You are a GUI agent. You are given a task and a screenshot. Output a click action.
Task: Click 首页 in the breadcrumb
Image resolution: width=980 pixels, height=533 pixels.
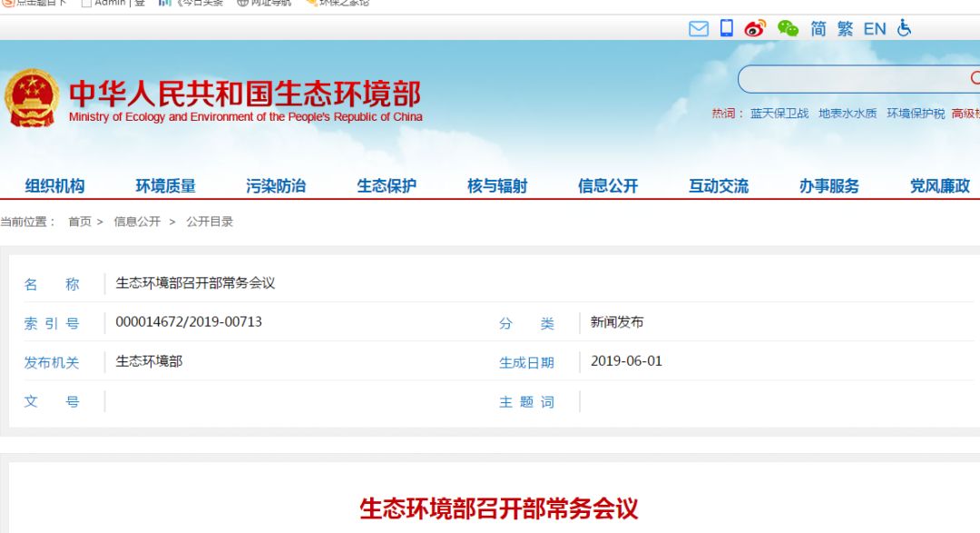coord(80,222)
